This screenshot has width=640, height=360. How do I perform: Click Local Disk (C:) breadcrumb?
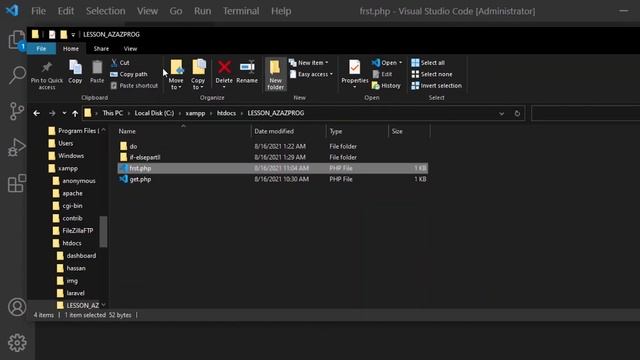(x=154, y=113)
